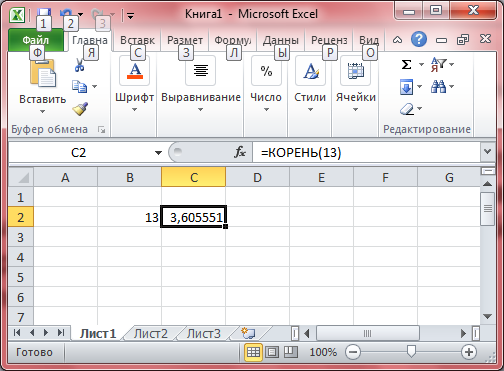Switch to sheet Лист2
Screen dimensions: 504x371
(x=151, y=333)
